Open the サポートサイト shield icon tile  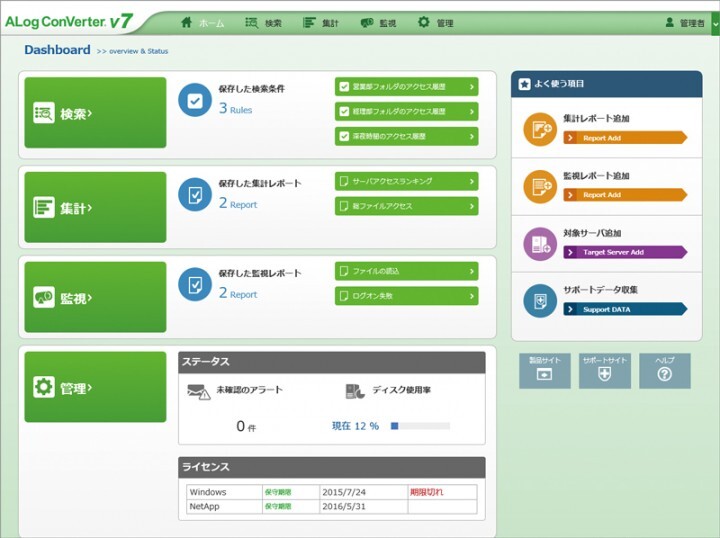[x=604, y=371]
